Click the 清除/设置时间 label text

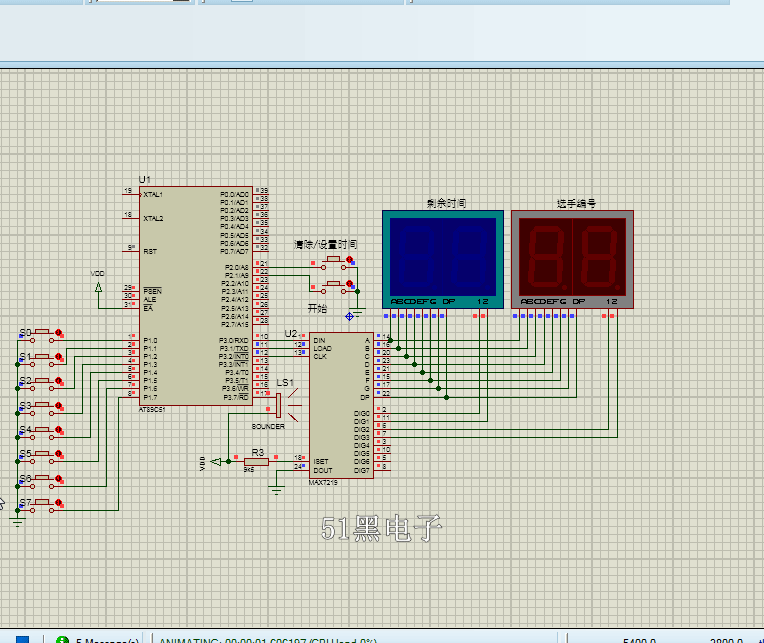325,245
